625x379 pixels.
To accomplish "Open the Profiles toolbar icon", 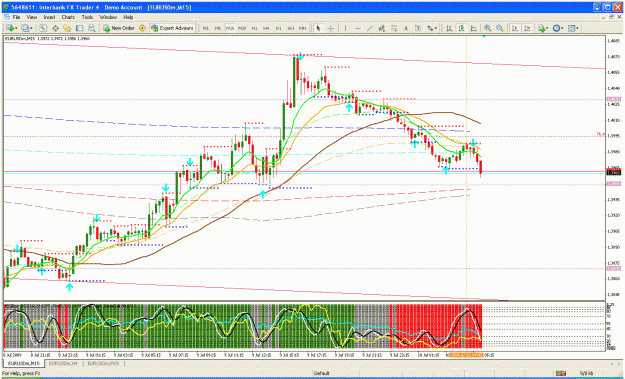I will coord(25,28).
